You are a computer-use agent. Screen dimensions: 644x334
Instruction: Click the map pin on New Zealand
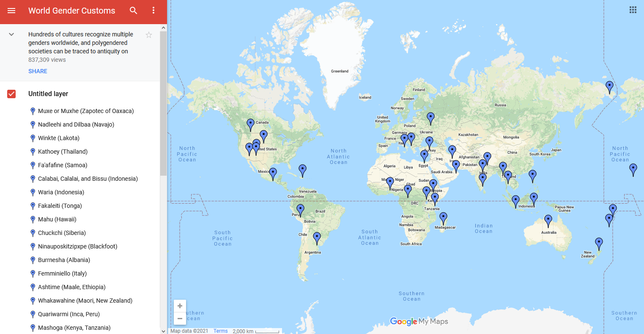coord(599,243)
